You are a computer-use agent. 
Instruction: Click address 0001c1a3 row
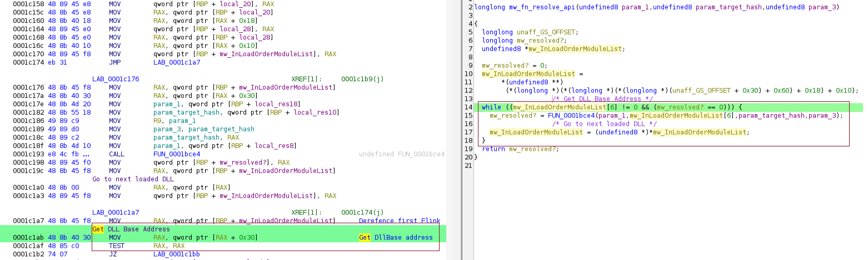[x=28, y=195]
